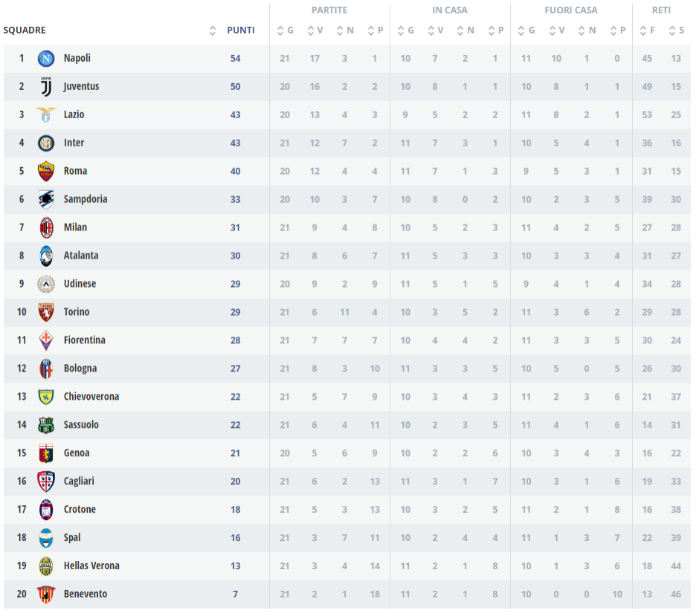The height and width of the screenshot is (616, 699).
Task: Sort the table by PUNTI column
Action: (x=241, y=30)
